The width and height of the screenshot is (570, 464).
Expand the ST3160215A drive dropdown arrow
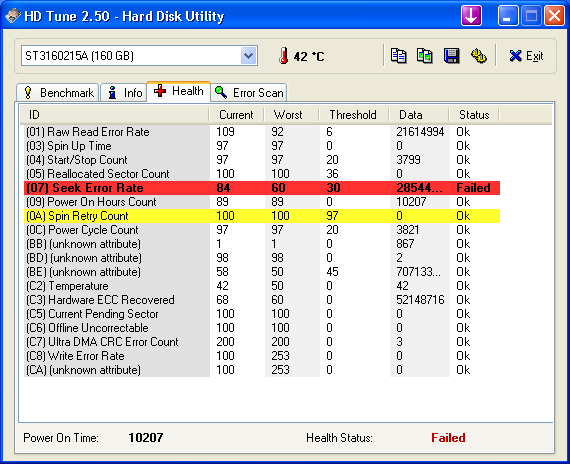248,56
